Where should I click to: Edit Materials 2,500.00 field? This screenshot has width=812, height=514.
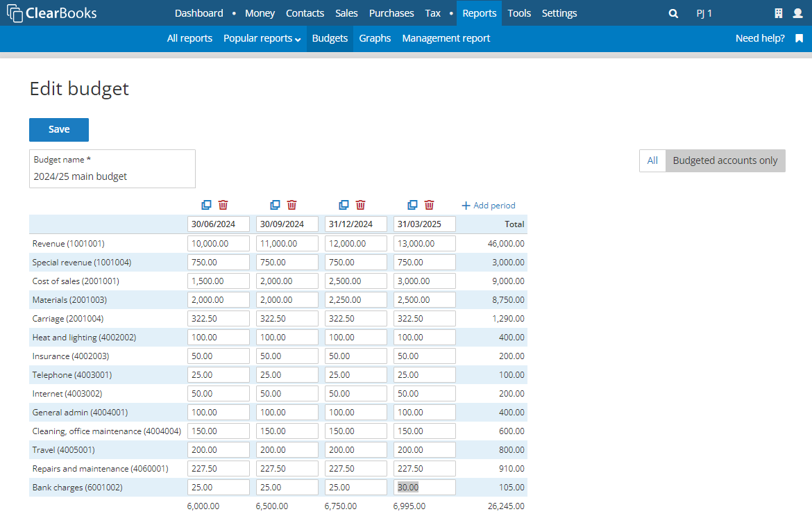point(425,299)
